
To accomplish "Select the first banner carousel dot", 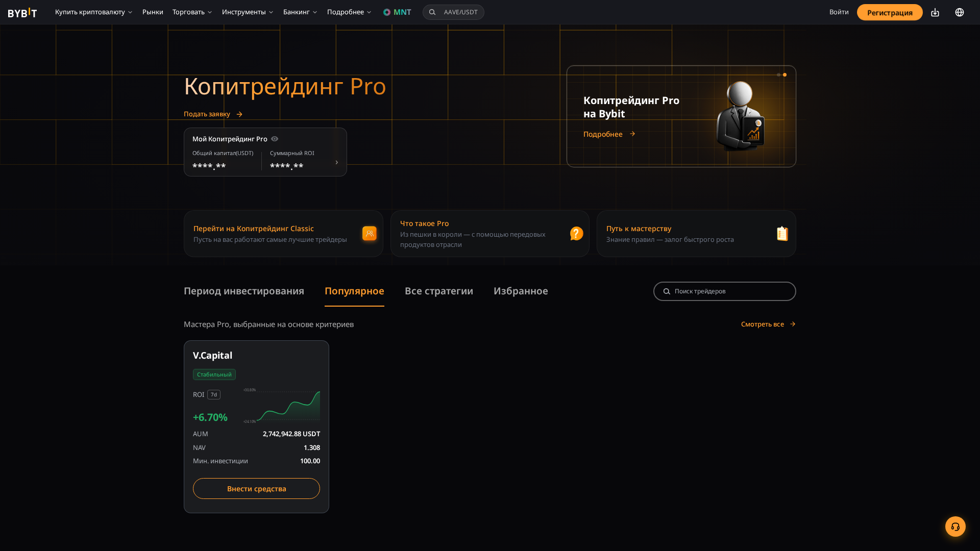I will pos(779,75).
